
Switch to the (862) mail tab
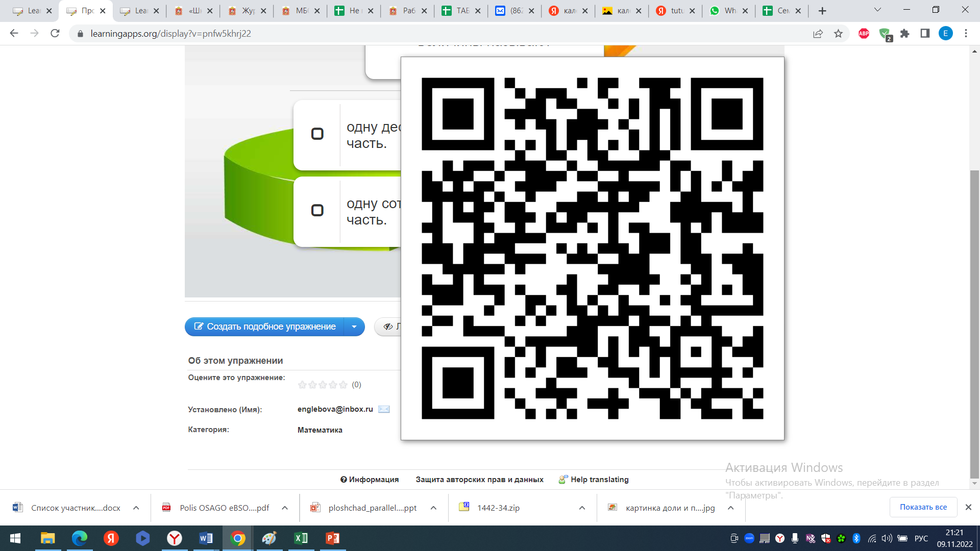click(514, 11)
